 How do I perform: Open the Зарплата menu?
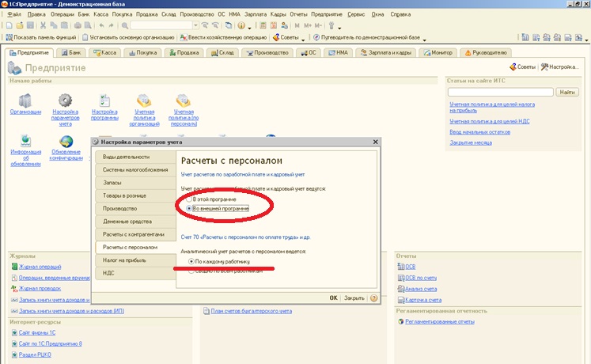point(256,14)
